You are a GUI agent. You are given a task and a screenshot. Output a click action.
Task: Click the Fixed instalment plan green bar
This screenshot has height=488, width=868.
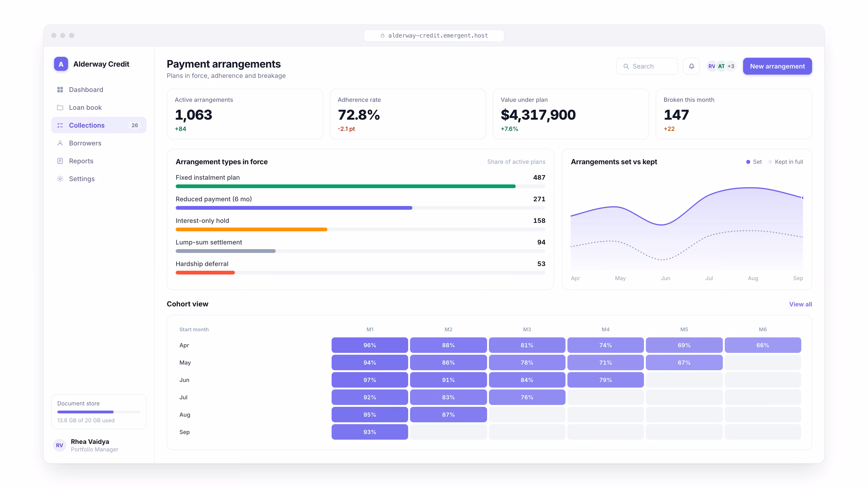[345, 186]
